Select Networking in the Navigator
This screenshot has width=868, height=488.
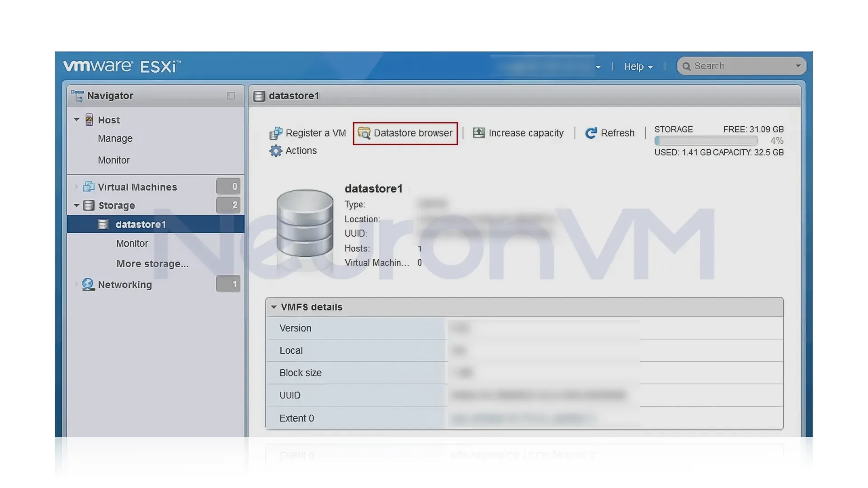(x=125, y=285)
